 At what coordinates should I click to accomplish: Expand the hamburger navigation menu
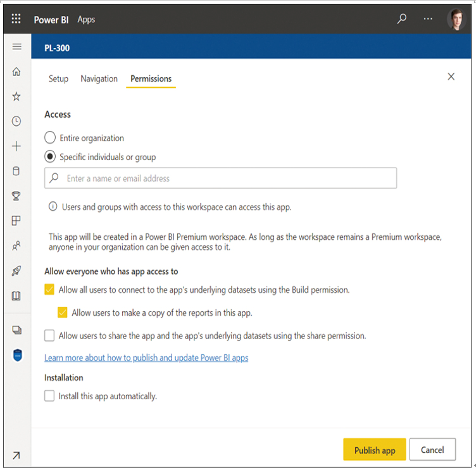[17, 47]
